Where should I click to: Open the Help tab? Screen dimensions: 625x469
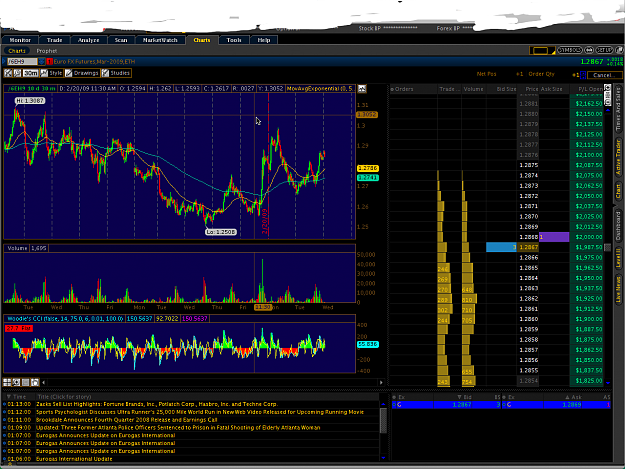click(x=264, y=40)
